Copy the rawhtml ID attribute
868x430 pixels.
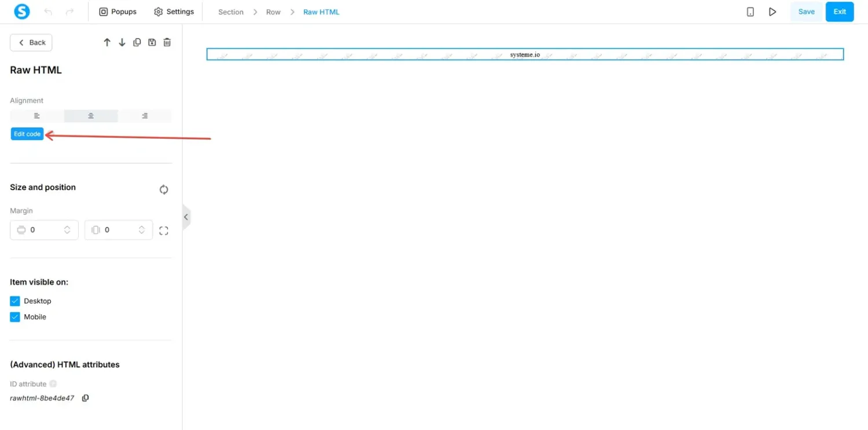tap(85, 398)
